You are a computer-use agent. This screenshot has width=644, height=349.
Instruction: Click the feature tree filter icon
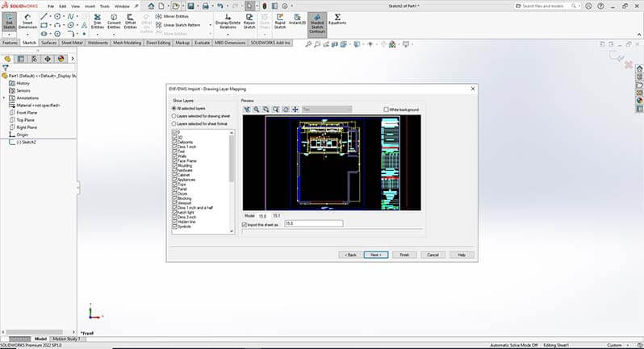coord(6,68)
